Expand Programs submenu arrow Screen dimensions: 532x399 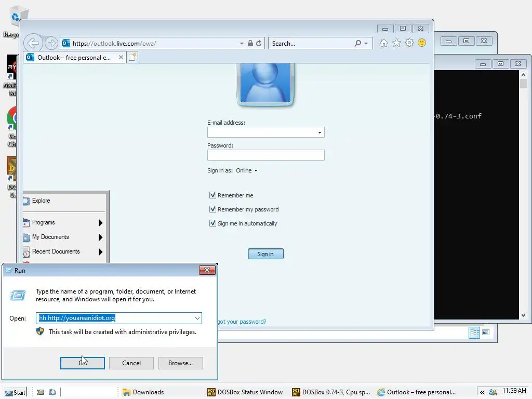click(100, 222)
